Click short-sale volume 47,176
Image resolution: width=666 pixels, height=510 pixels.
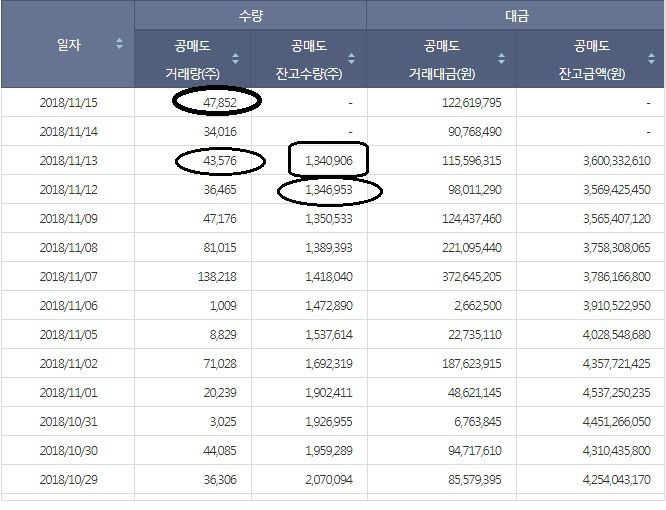point(220,219)
